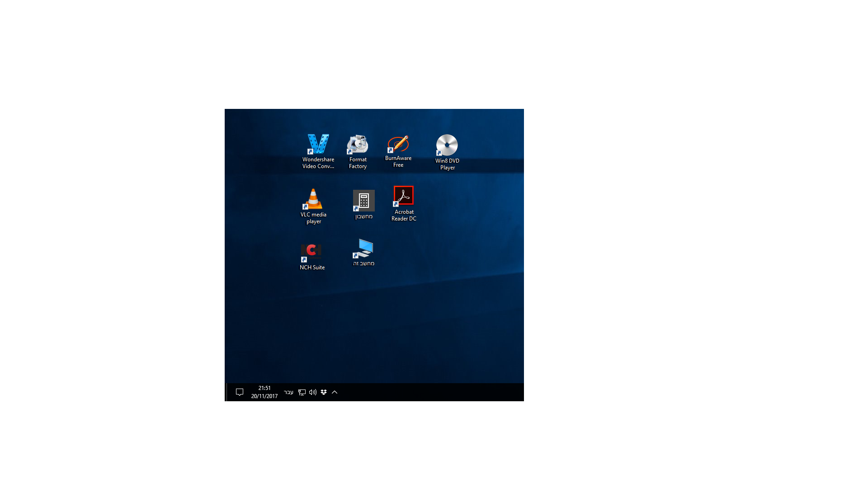
Task: Click the Show Desktop strip at taskbar edge
Action: 226,392
